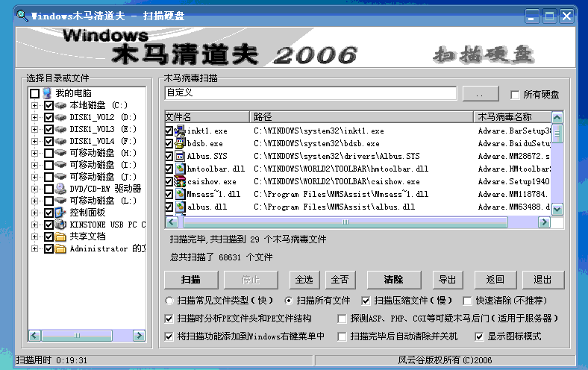
Task: Enable 探测ASP、PHP、CGI后门 checkbox
Action: (342, 319)
